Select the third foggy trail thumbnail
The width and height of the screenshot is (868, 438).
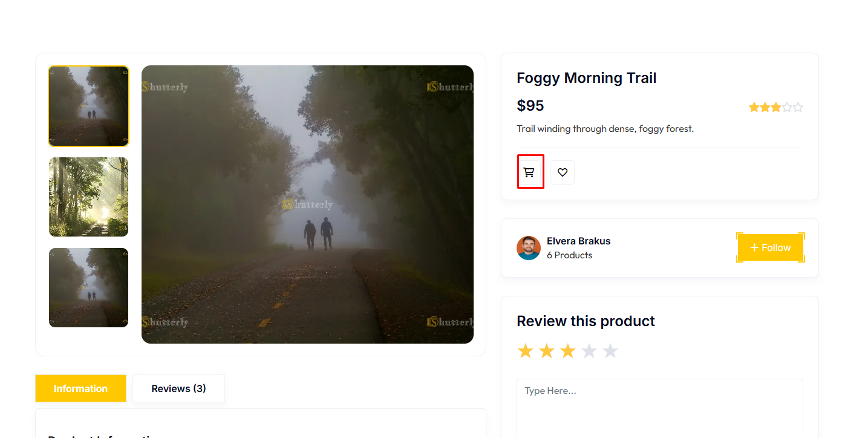tap(88, 287)
